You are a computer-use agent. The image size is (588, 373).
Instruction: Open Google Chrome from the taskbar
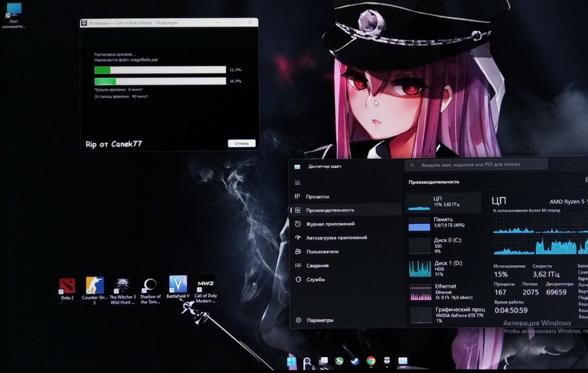click(371, 361)
